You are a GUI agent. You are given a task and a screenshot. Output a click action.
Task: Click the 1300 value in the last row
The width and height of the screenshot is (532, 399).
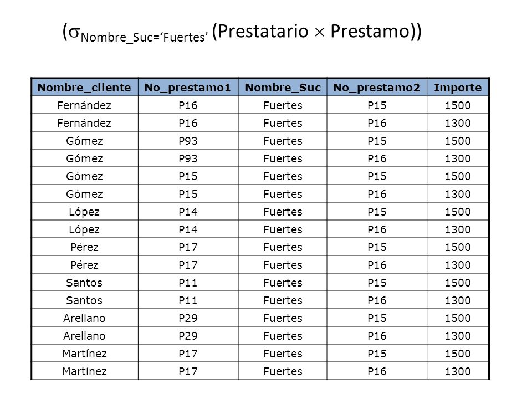point(458,371)
